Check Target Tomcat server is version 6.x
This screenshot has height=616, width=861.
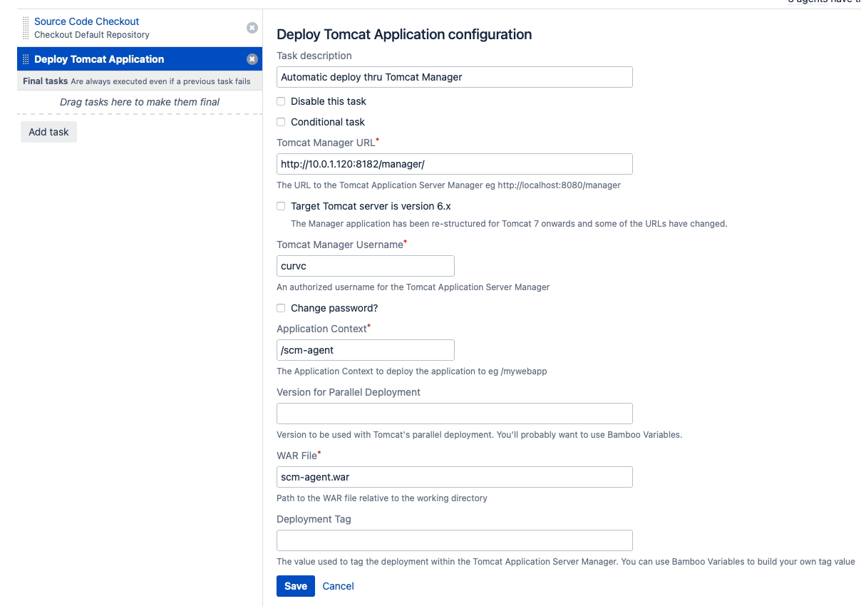point(281,206)
